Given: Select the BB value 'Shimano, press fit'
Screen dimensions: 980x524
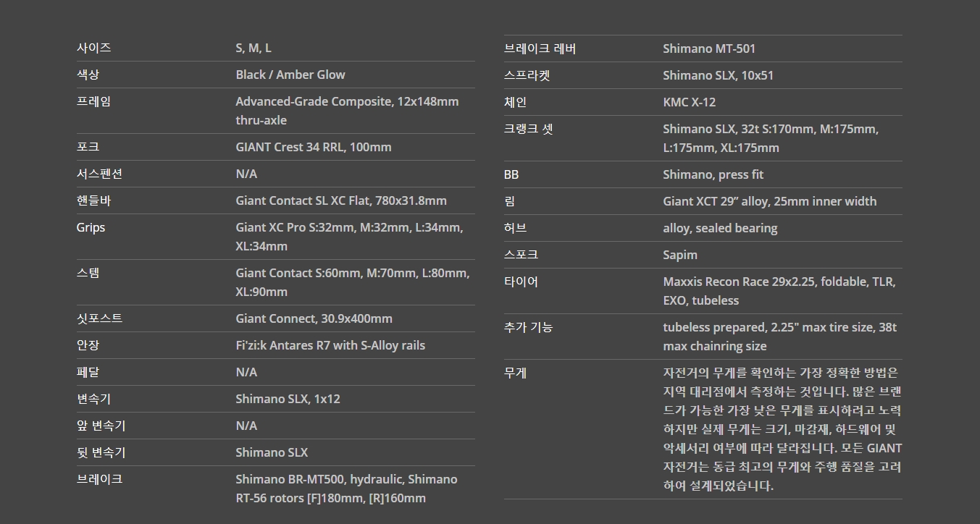Looking at the screenshot, I should point(713,174).
